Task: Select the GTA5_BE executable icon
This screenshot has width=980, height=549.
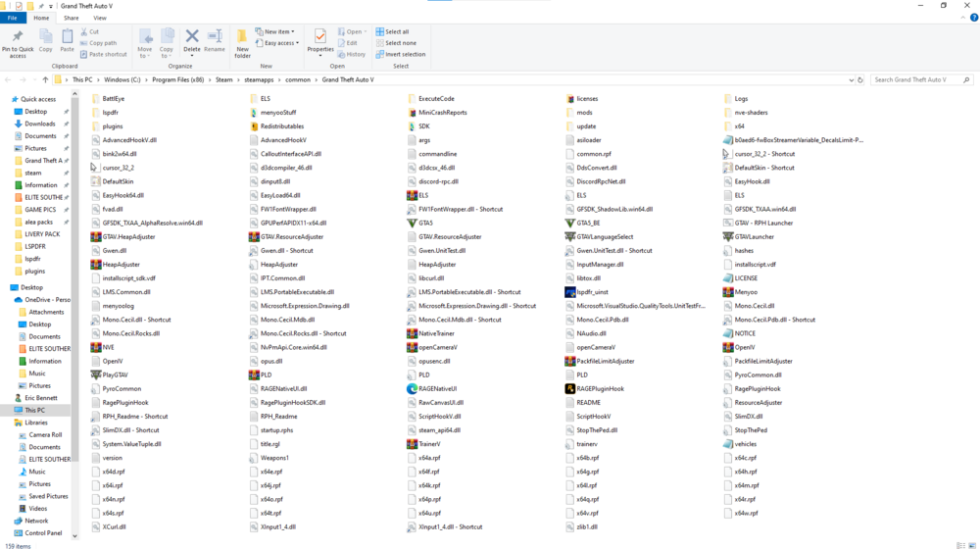Action: point(569,223)
